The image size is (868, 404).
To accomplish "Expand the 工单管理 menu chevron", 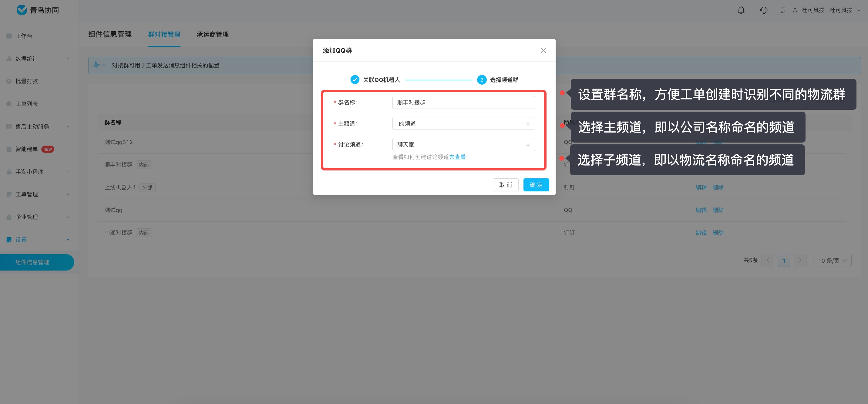I will click(68, 194).
